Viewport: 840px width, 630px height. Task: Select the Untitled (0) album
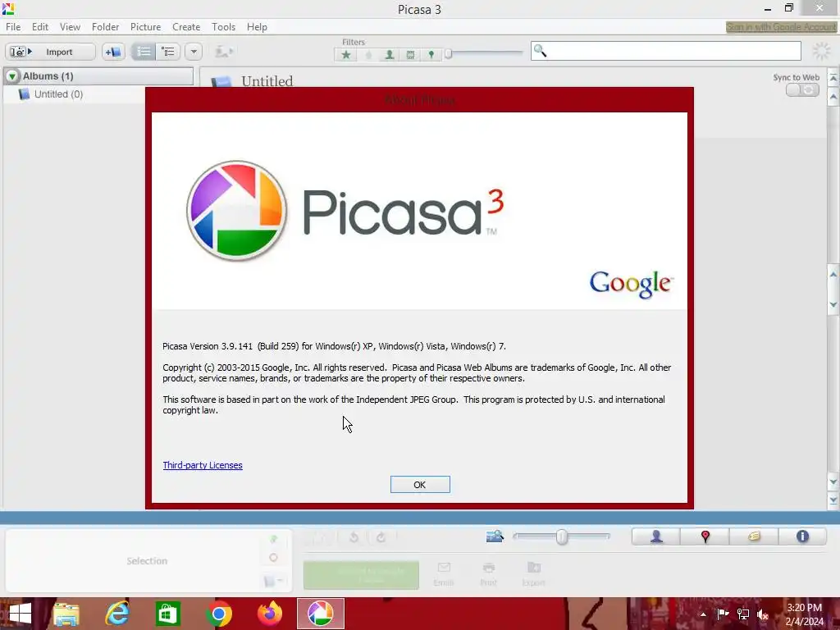(x=58, y=94)
